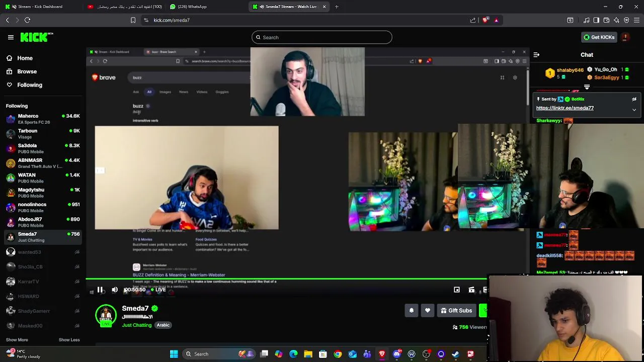Open Brave Wallet icon
This screenshot has width=644, height=362.
(606, 20)
